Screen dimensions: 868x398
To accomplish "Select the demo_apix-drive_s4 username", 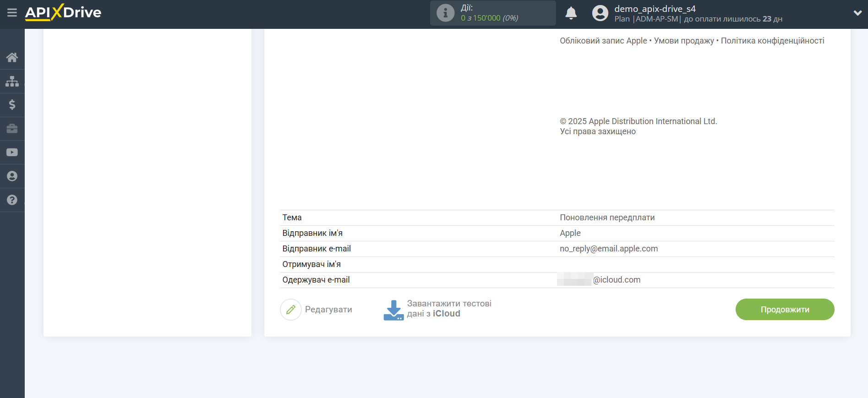I will click(x=655, y=9).
